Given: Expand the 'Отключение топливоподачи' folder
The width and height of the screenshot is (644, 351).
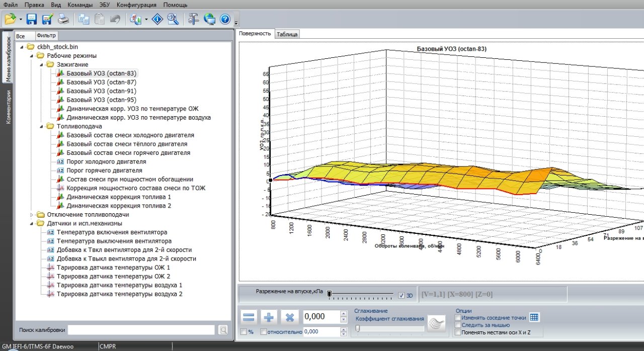Looking at the screenshot, I should click(x=31, y=215).
